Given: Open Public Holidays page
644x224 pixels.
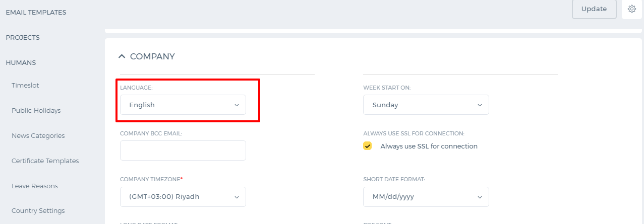Looking at the screenshot, I should click(36, 110).
